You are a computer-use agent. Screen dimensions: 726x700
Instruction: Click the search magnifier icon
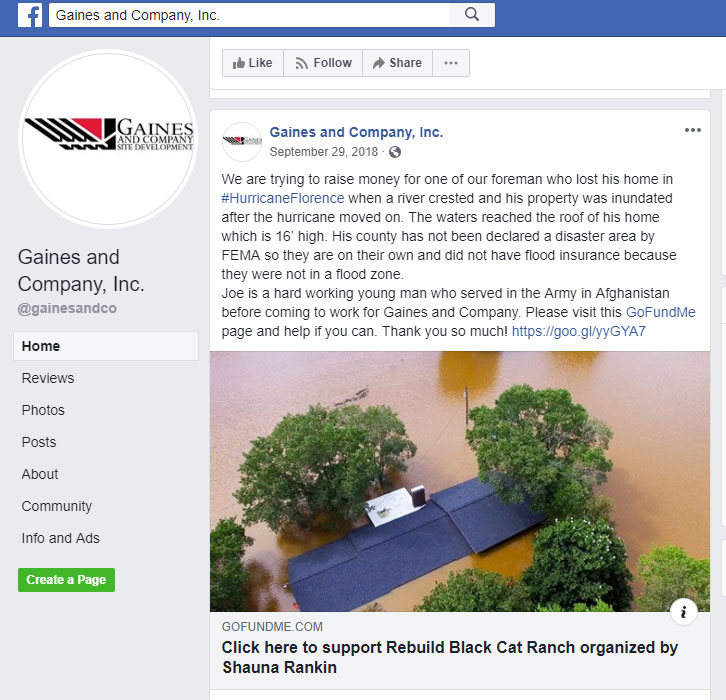pyautogui.click(x=471, y=14)
